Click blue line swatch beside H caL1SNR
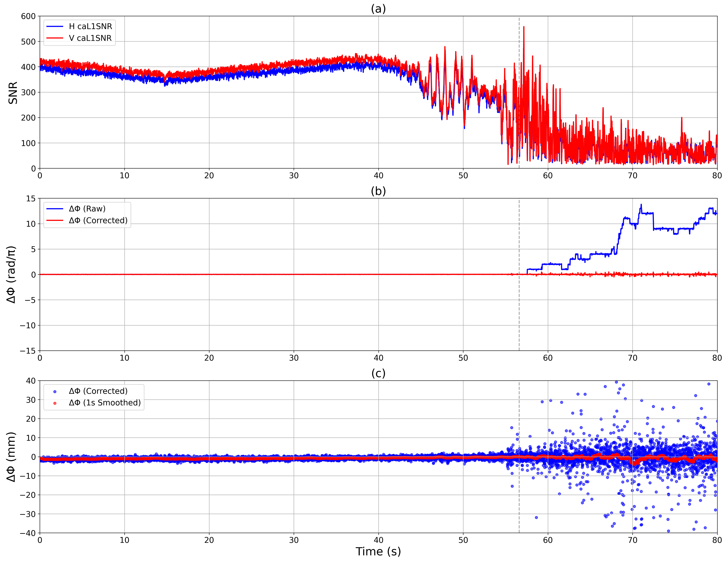This screenshot has height=561, width=728. [x=55, y=26]
